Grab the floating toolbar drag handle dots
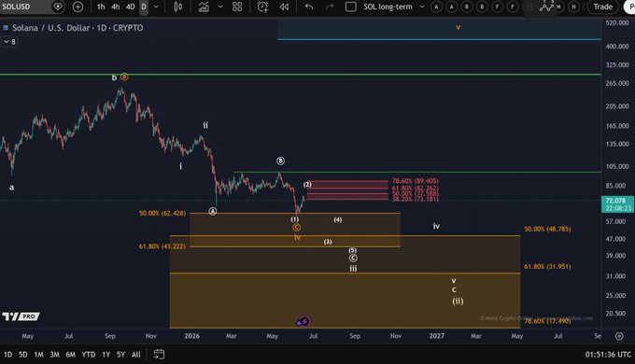The height and width of the screenshot is (364, 635). [529, 7]
